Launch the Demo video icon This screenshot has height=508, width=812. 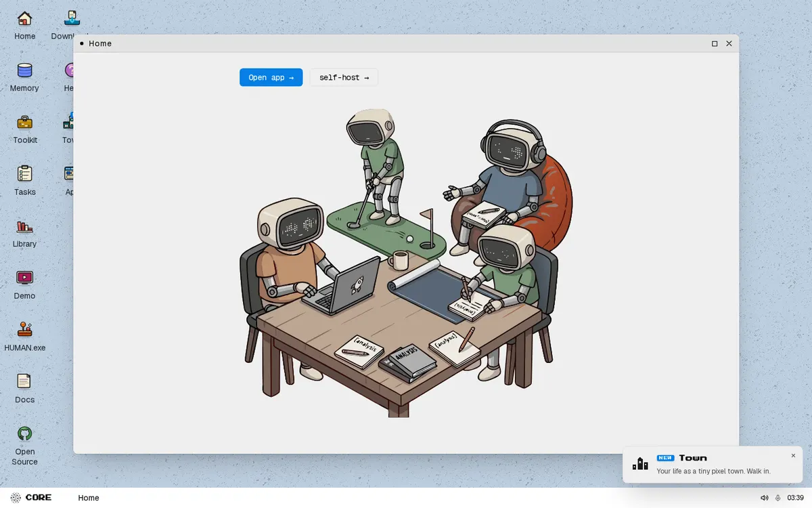(x=24, y=284)
